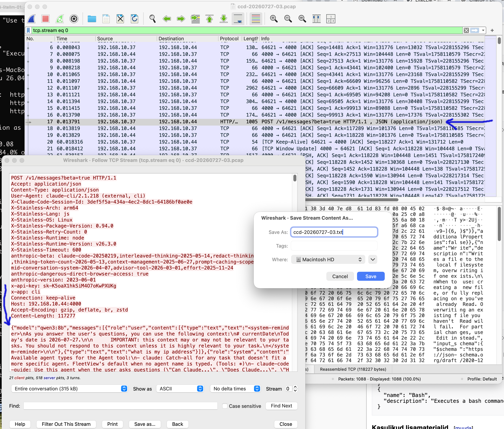Click the stream text scrollbar thumb
The width and height of the screenshot is (504, 429).
tap(295, 178)
